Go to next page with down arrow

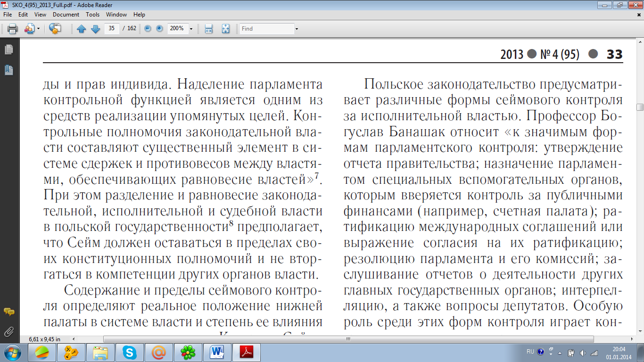click(x=95, y=29)
